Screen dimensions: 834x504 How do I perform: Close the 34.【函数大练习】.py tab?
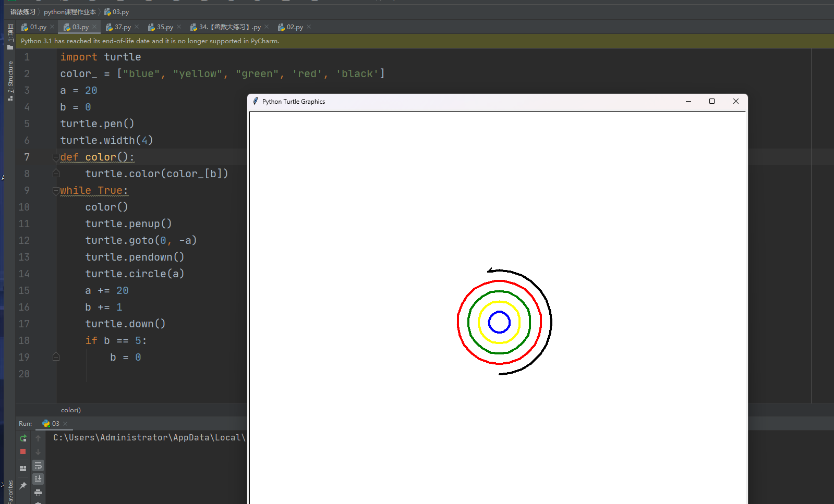[x=267, y=27]
